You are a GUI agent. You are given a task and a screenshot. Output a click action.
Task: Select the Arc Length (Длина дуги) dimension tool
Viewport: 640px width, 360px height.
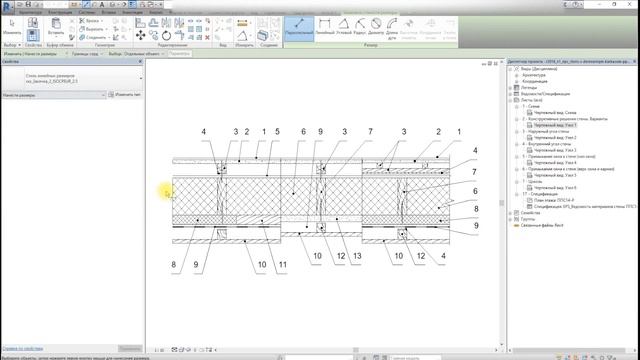click(x=392, y=29)
